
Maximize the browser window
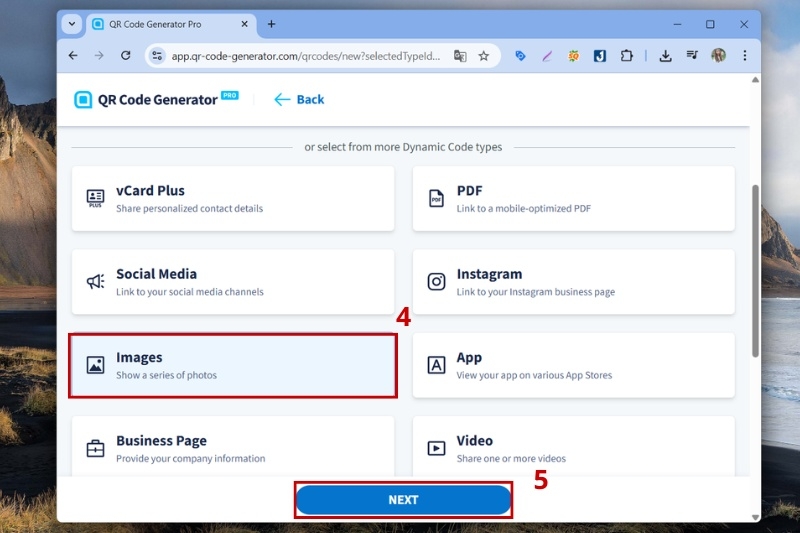[x=710, y=24]
